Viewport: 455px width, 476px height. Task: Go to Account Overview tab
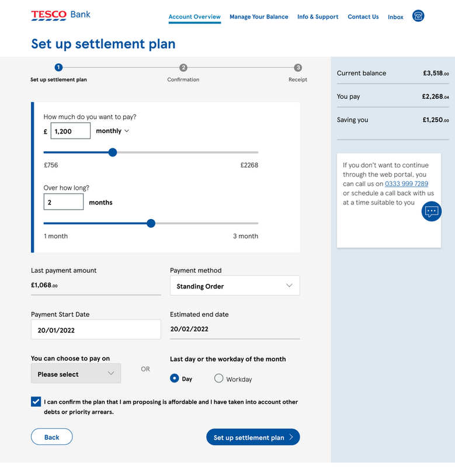point(194,17)
